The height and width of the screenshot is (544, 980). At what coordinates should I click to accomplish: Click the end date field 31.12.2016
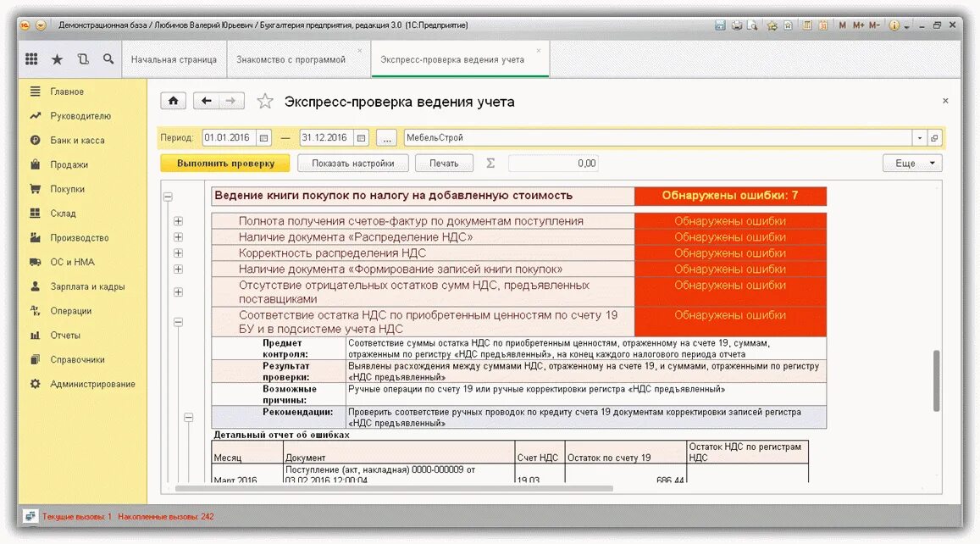(x=326, y=138)
